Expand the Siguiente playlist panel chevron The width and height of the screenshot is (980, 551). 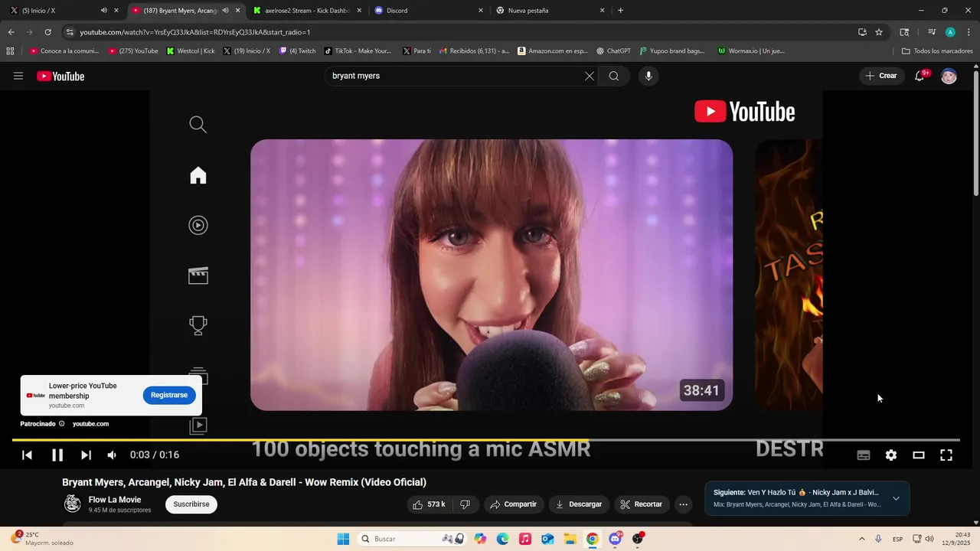[896, 498]
